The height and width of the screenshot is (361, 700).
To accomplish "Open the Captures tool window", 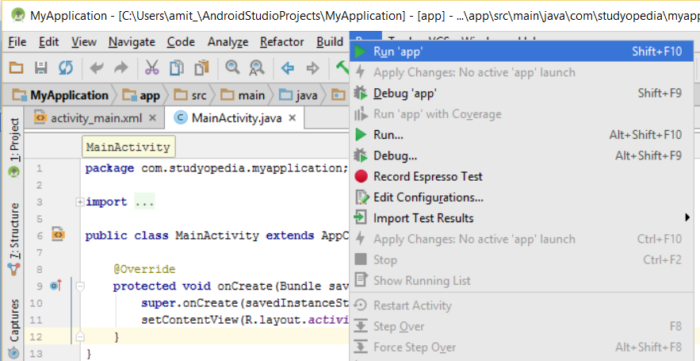I will point(14,328).
